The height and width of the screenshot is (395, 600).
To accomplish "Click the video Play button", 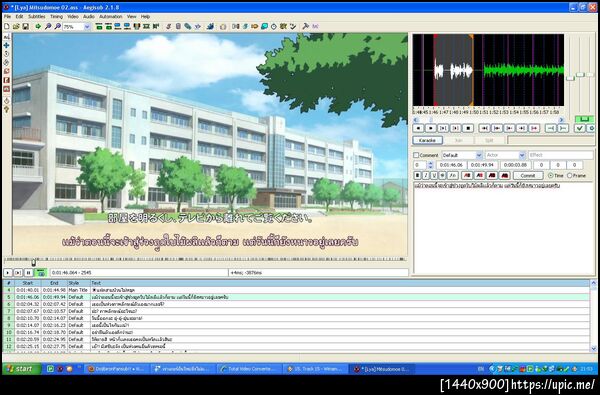I will coord(7,273).
